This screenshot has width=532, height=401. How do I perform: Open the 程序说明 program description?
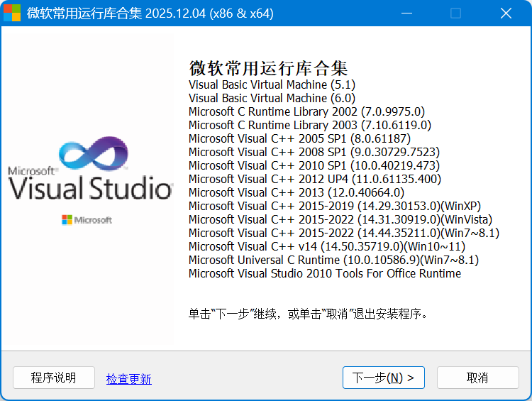coord(53,378)
